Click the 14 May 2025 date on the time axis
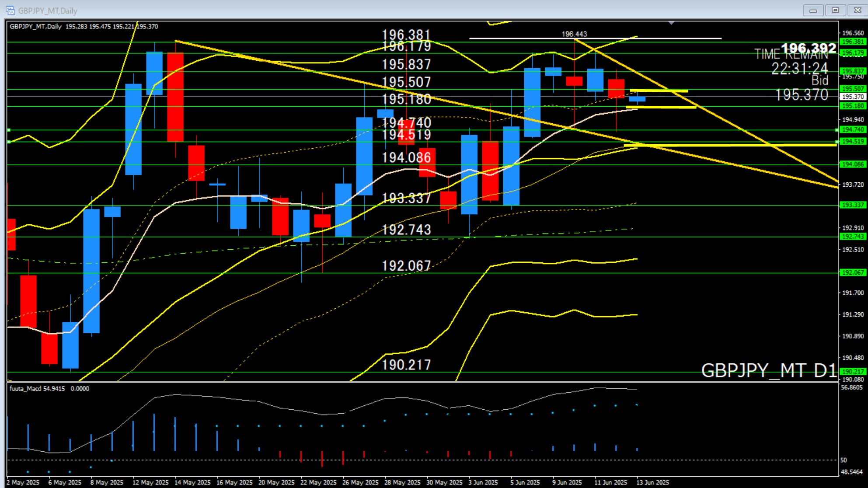Screen dimensions: 868x488 coord(192,482)
